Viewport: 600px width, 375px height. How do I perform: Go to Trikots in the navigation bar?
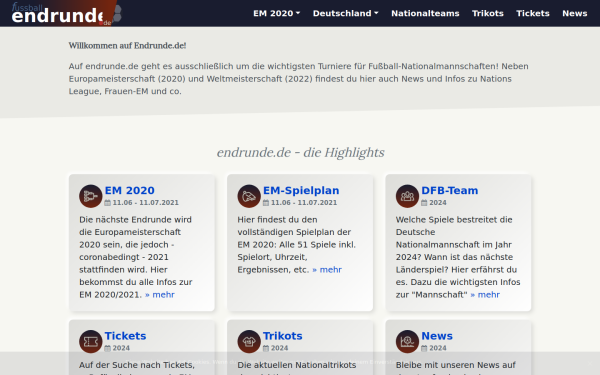tap(488, 13)
